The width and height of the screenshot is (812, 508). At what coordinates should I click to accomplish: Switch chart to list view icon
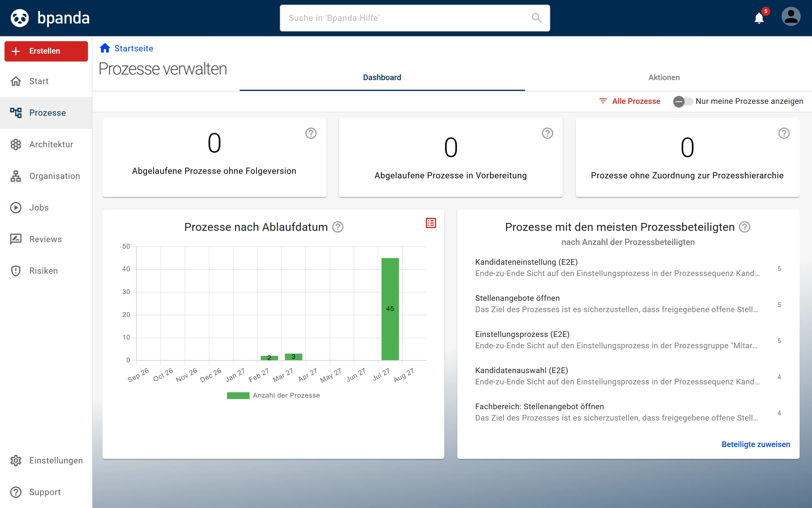[x=431, y=223]
